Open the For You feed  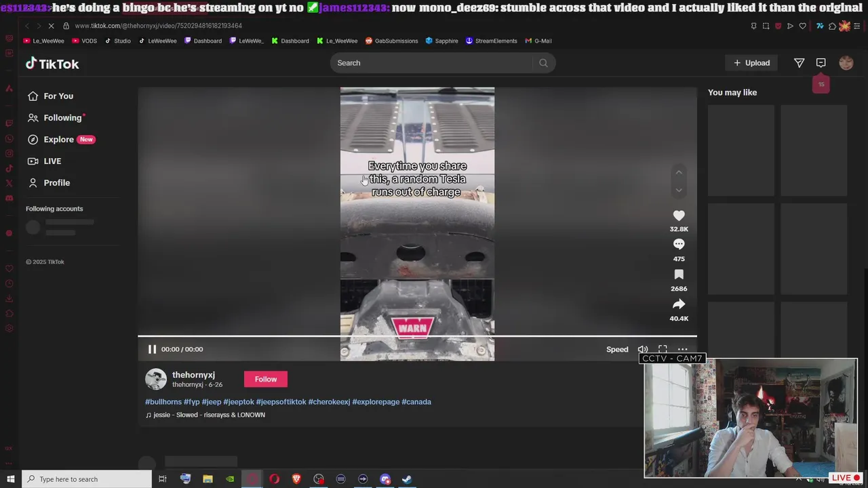pyautogui.click(x=51, y=96)
